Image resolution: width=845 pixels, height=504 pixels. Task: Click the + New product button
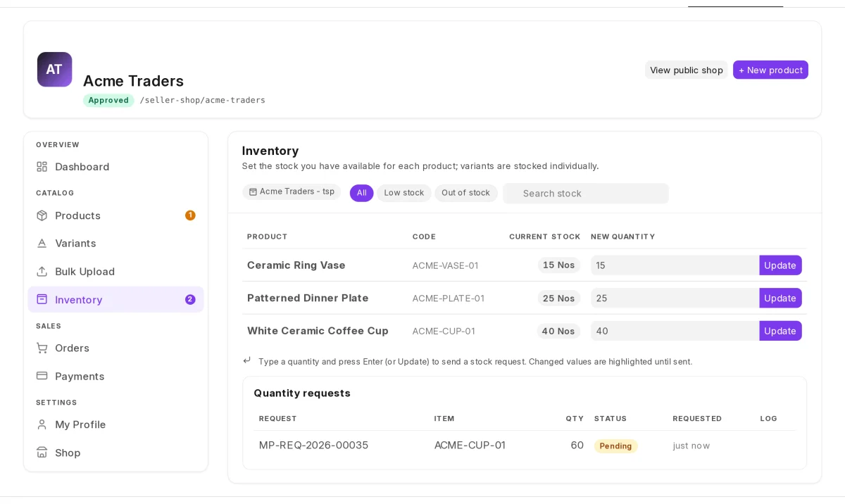tap(770, 70)
